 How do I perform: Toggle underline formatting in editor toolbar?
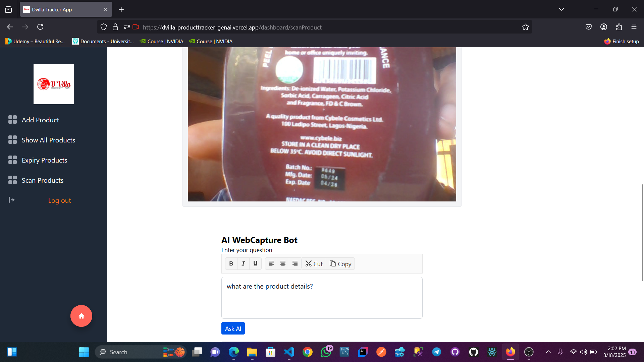click(255, 264)
